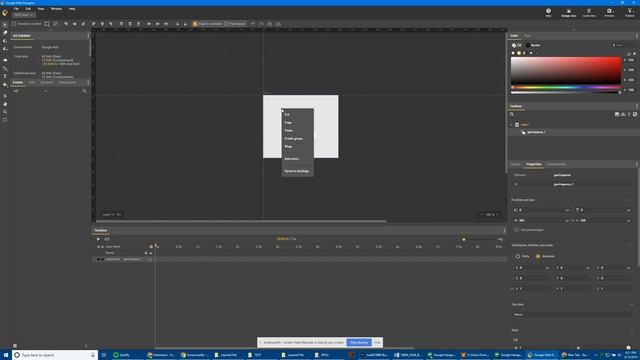Check the Use percentages checkbox
640x360 pixels.
516,230
